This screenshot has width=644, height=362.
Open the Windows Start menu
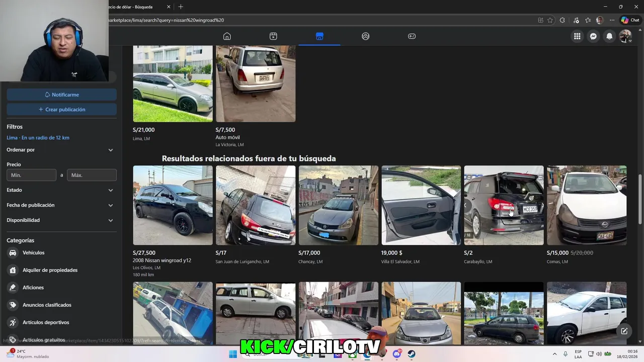[232, 354]
